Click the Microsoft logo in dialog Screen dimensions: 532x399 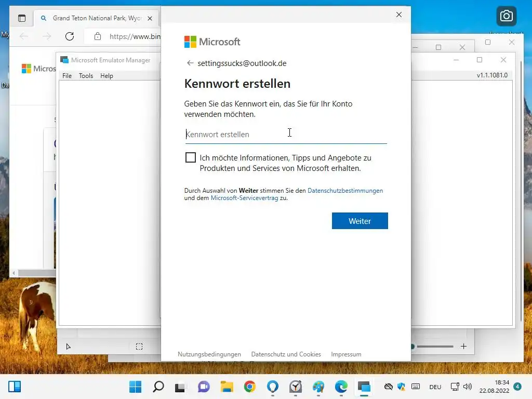[x=212, y=42]
